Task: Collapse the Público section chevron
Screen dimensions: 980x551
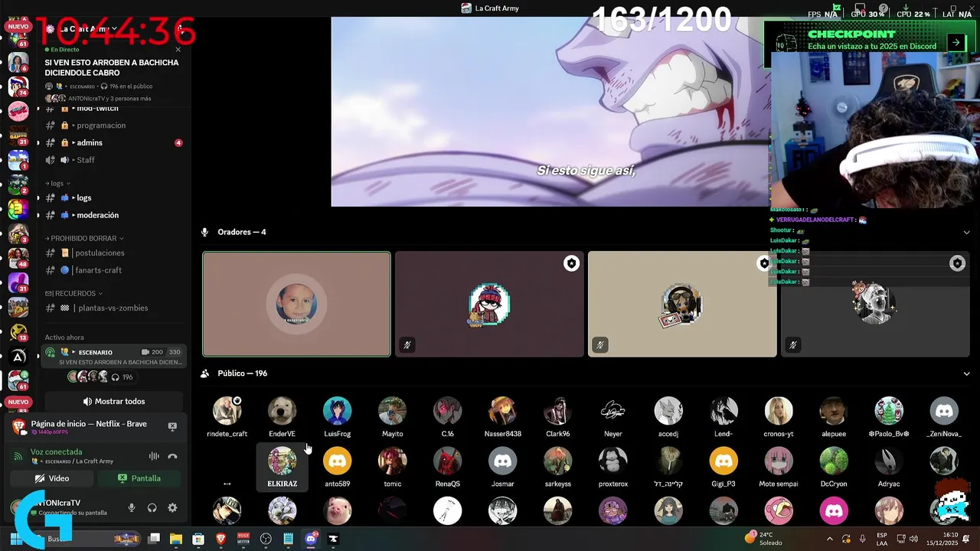Action: pos(966,373)
